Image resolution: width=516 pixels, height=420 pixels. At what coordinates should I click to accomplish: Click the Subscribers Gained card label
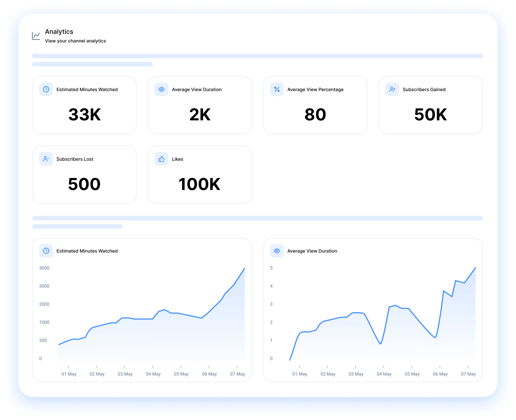coord(424,89)
